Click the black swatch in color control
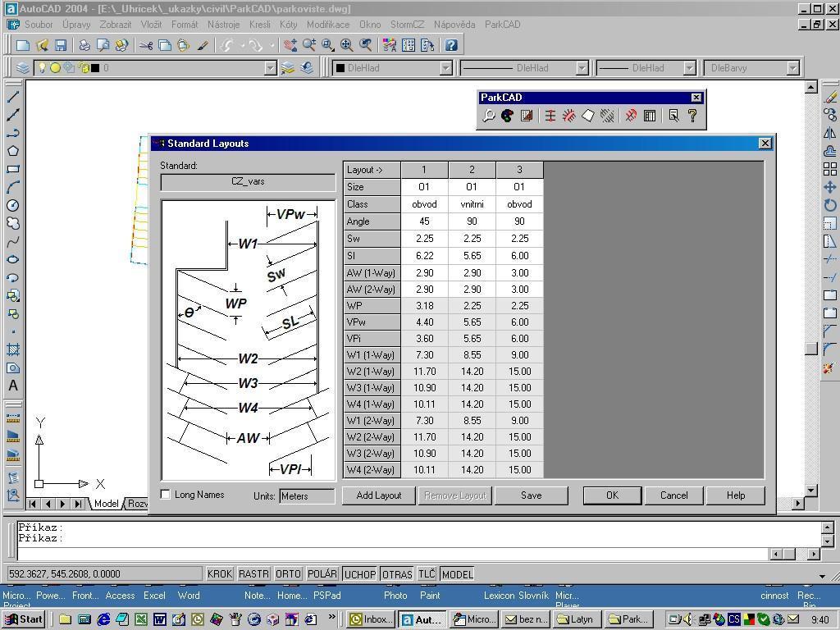The height and width of the screenshot is (630, 840). 340,68
